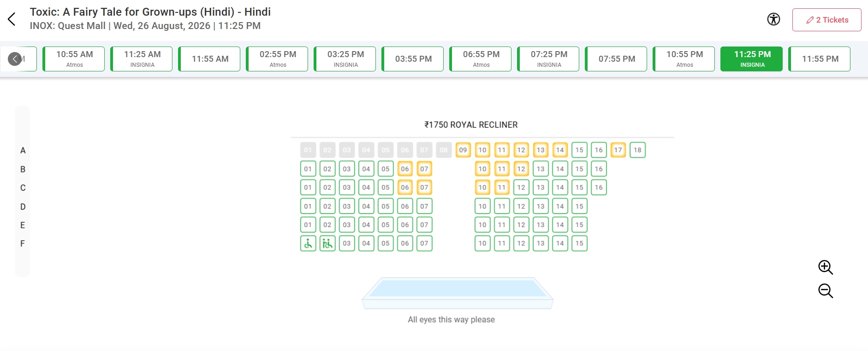Select seat 03 in row D
Image resolution: width=868 pixels, height=351 pixels.
pos(347,206)
